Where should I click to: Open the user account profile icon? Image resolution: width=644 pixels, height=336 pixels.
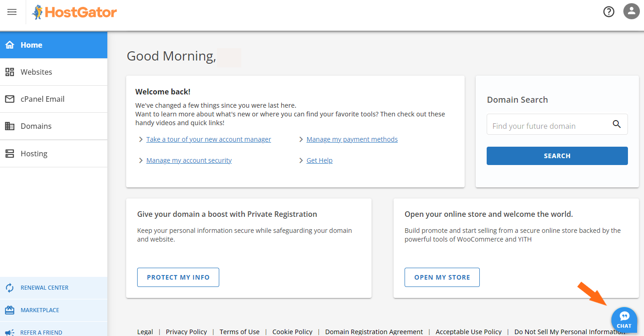tap(631, 11)
